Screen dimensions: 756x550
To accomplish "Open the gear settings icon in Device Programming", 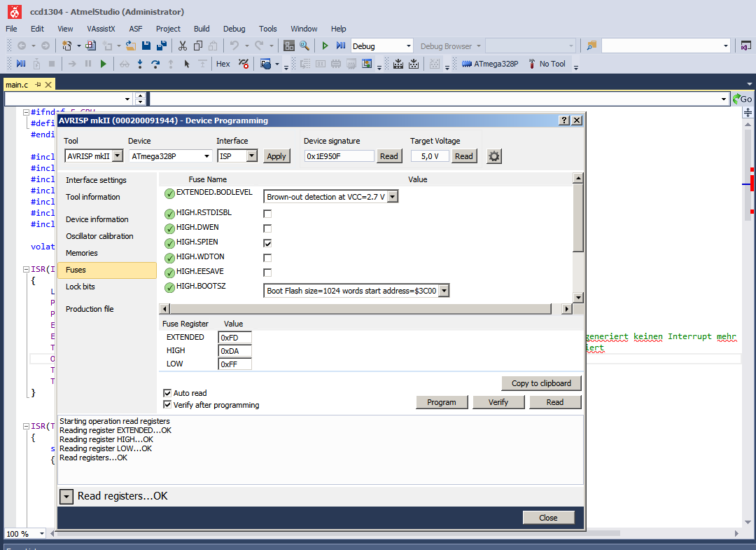I will click(x=493, y=156).
